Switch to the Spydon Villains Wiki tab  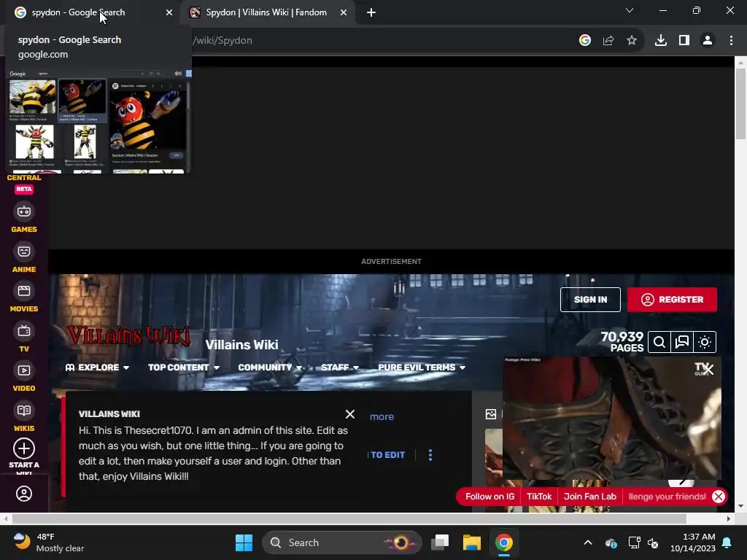266,12
